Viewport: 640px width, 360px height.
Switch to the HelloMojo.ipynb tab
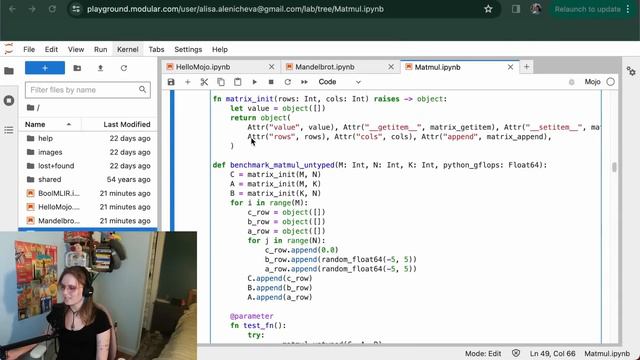(220, 67)
